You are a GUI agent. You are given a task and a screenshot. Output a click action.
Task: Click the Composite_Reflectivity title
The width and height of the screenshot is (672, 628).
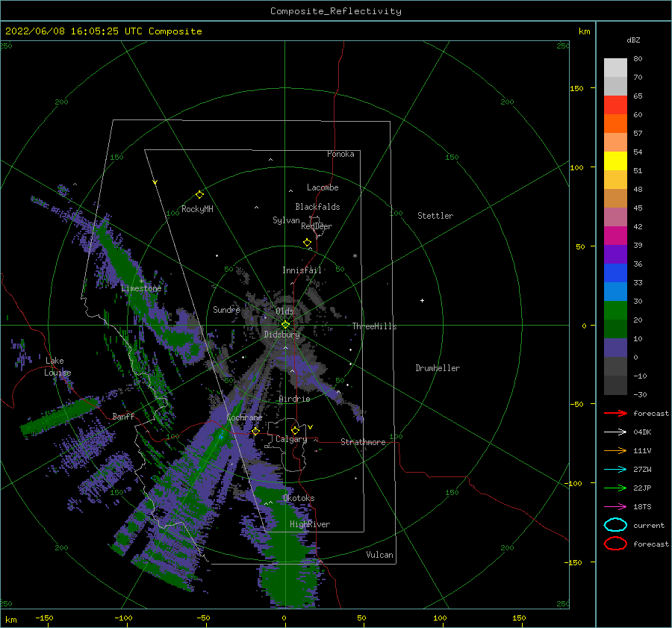(x=336, y=11)
